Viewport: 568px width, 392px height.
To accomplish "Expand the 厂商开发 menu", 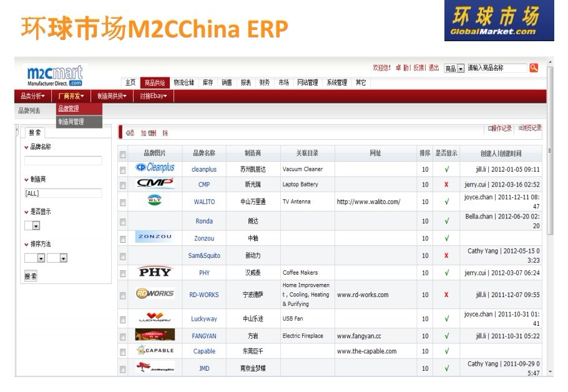I will point(71,96).
